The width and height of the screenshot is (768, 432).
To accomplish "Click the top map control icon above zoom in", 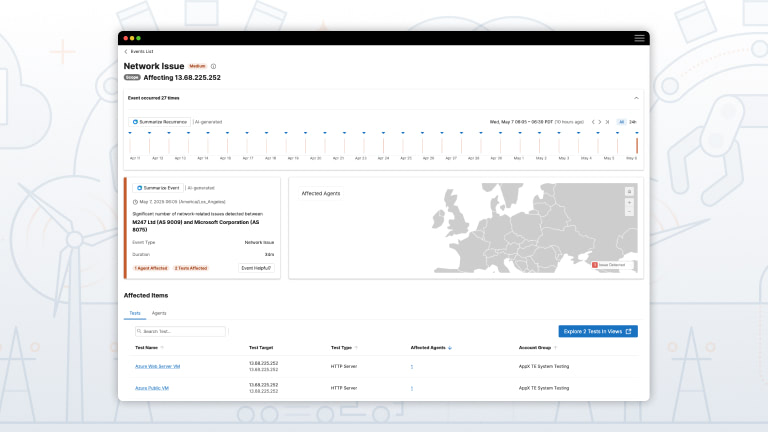I will coord(629,192).
